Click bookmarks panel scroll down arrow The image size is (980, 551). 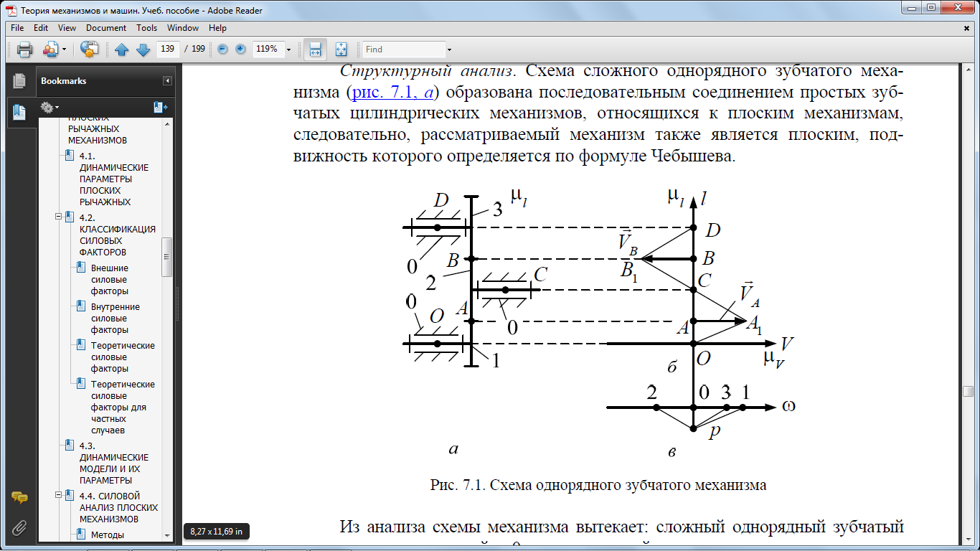pos(168,535)
